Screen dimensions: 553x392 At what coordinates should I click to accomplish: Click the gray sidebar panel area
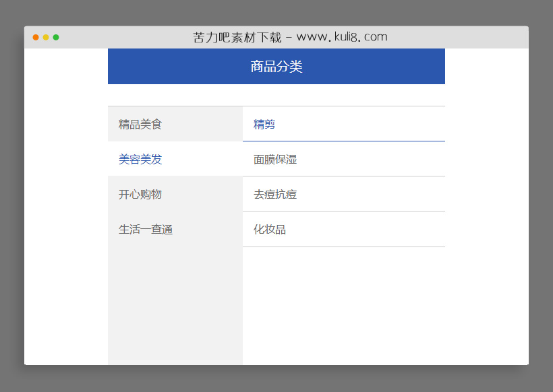[175, 303]
